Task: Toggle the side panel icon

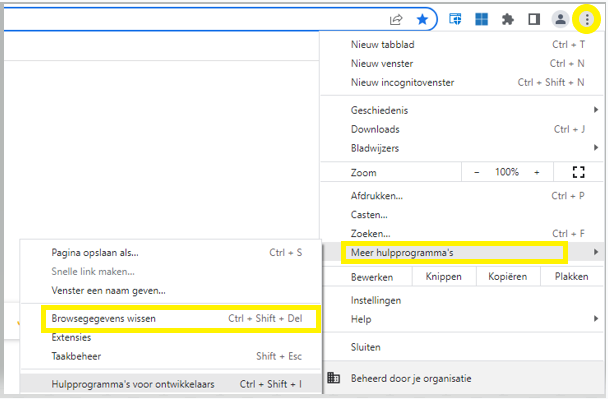Action: tap(534, 19)
